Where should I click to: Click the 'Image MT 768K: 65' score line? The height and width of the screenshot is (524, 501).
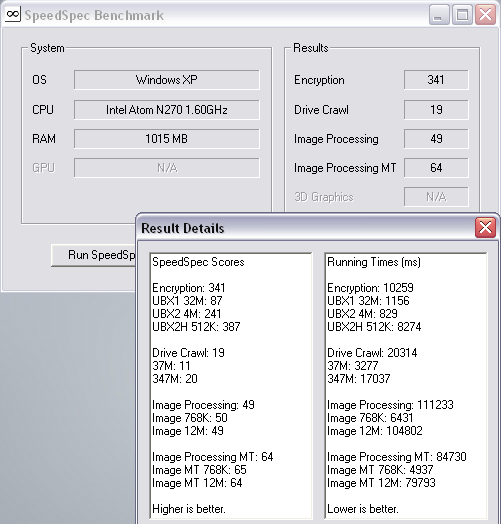199,470
